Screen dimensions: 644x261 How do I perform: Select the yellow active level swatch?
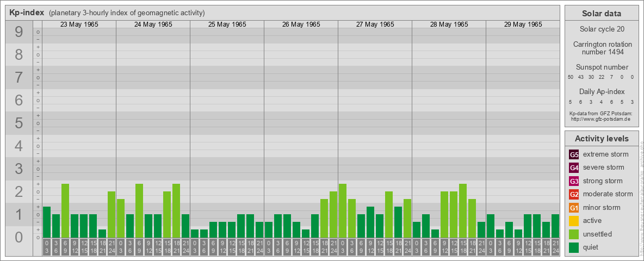[574, 221]
